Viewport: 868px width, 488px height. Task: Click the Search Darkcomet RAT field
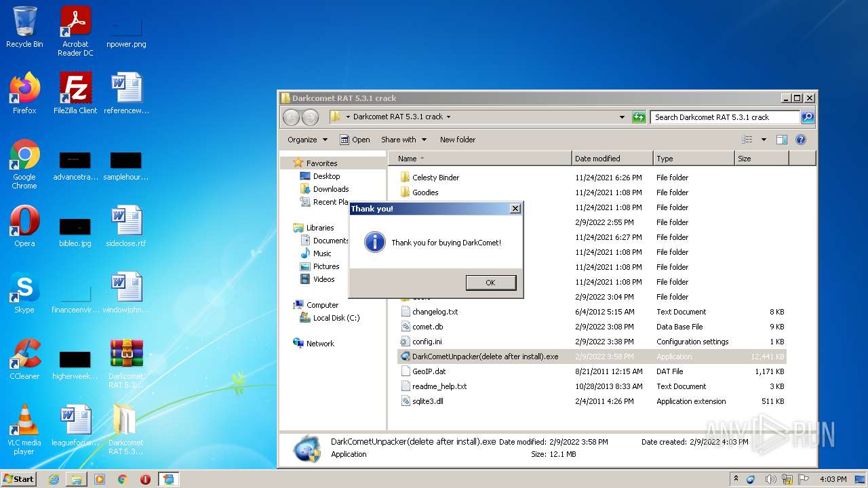coord(725,117)
